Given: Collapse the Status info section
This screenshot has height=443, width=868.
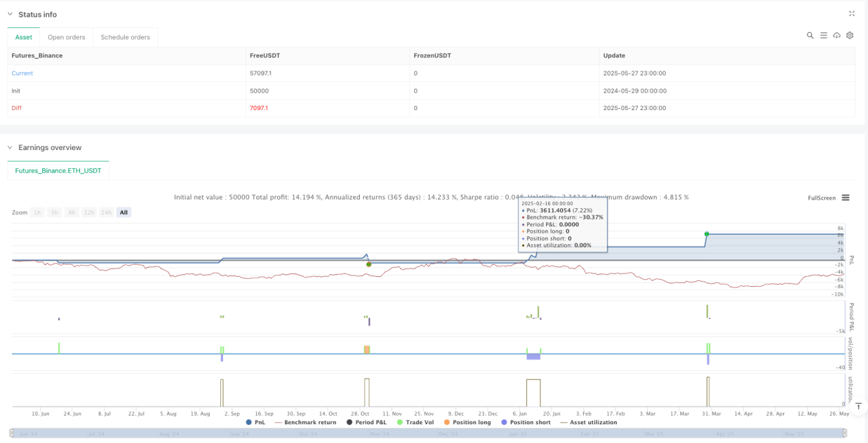Looking at the screenshot, I should 11,14.
